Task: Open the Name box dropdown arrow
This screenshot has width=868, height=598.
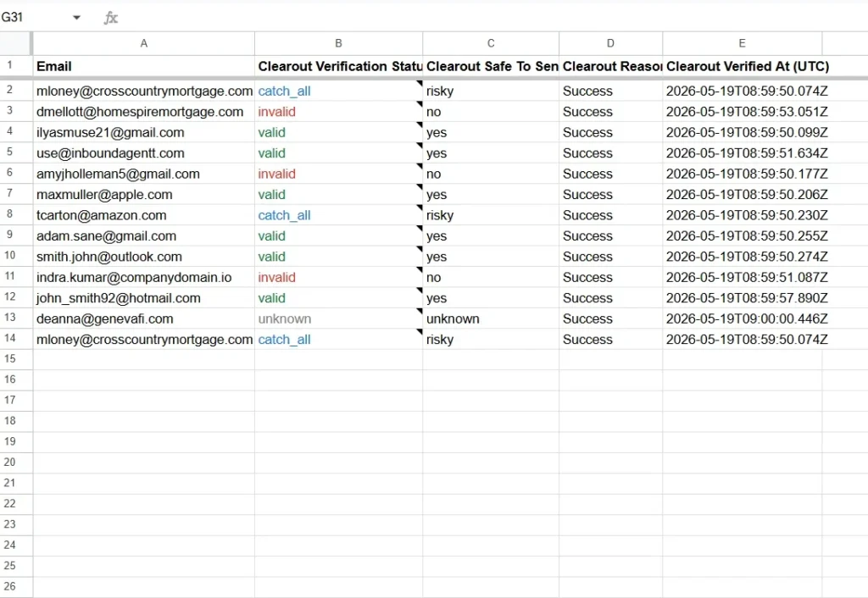Action: point(76,18)
